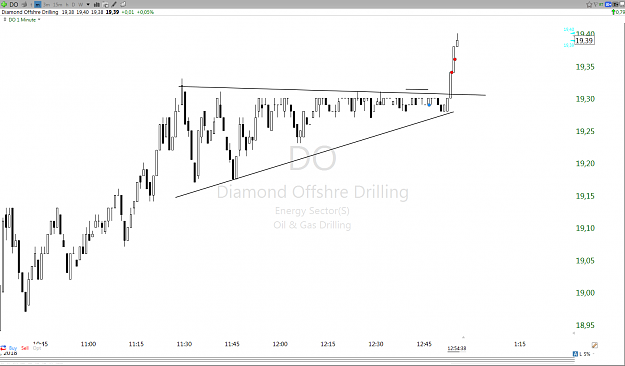
Task: Click the thumbs-up icon beside the ticker
Action: pos(24,4)
